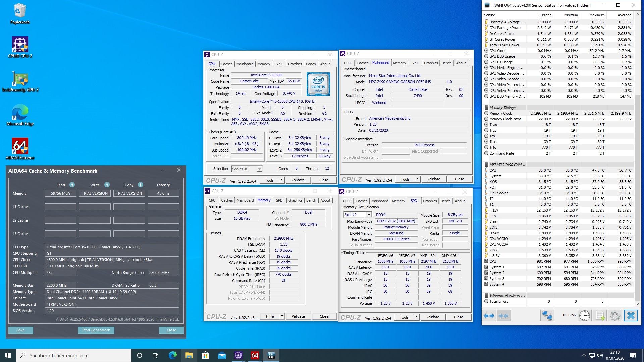Click the taskbar volume speaker icon
The width and height of the screenshot is (644, 362).
(600, 355)
